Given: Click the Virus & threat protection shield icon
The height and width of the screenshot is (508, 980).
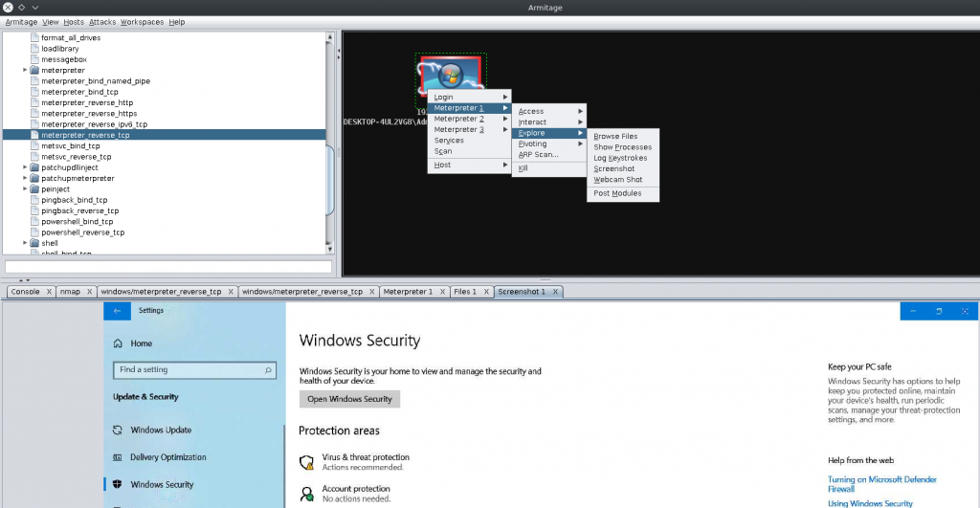Looking at the screenshot, I should (306, 462).
